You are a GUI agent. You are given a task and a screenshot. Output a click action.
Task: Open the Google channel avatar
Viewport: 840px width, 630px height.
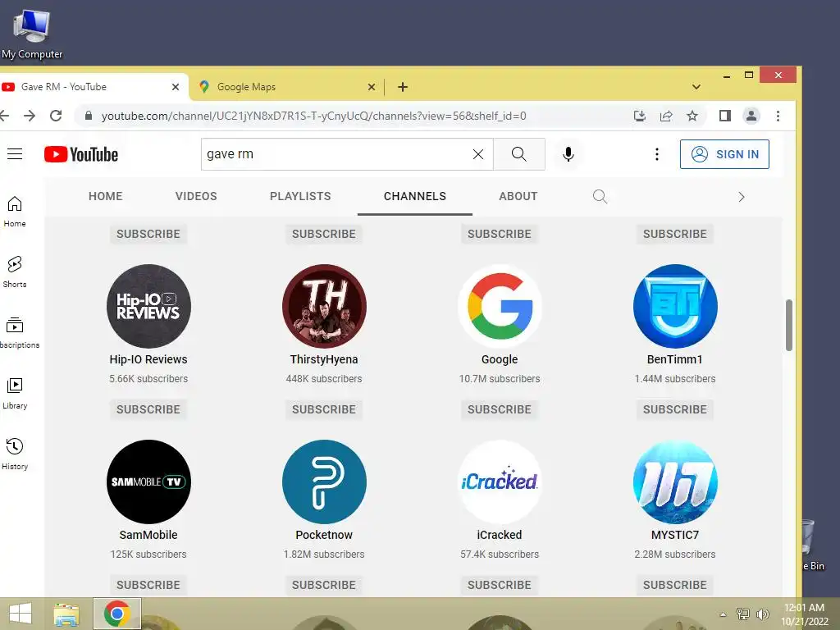pyautogui.click(x=500, y=307)
